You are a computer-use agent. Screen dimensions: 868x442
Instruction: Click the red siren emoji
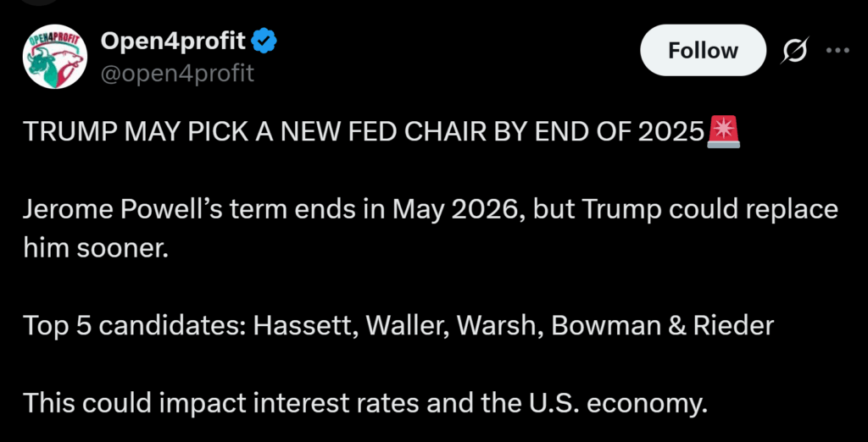pos(724,133)
